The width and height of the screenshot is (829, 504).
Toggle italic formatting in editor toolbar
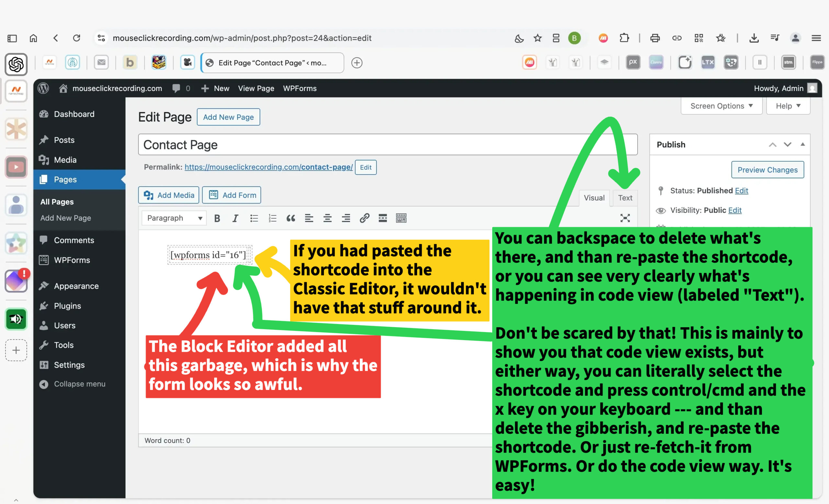coord(235,218)
